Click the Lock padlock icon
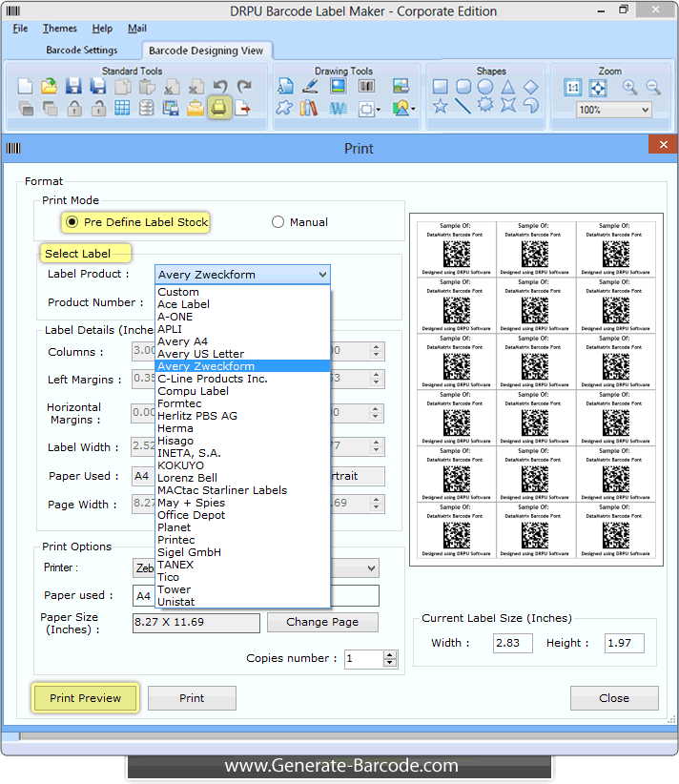Viewport: 679px width, 784px height. point(74,108)
